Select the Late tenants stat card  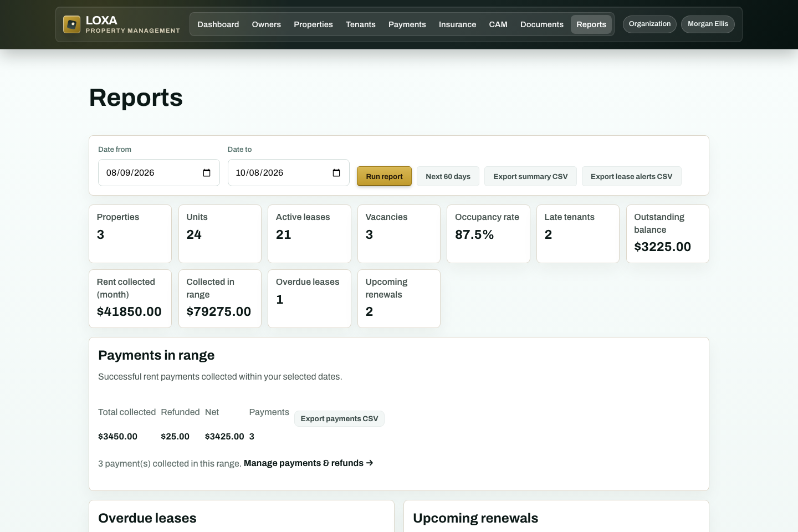pos(578,234)
